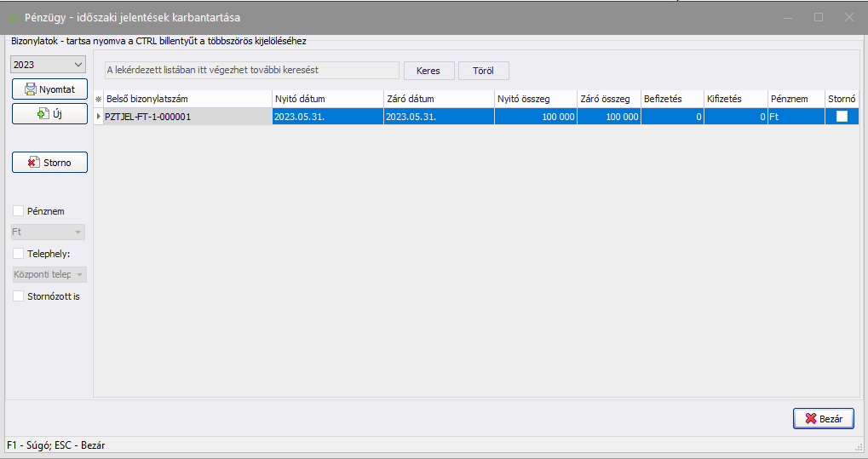The height and width of the screenshot is (459, 868).
Task: Click the grid column chooser asterisk icon
Action: point(98,100)
